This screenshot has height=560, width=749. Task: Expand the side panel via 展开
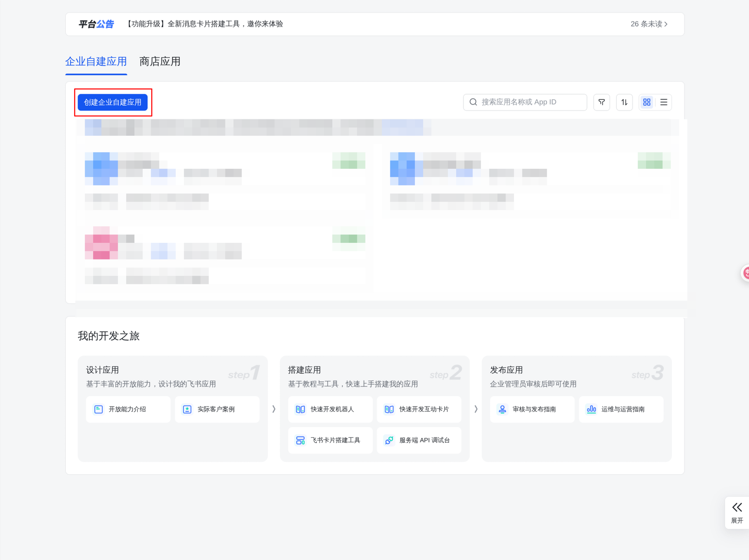coord(737,513)
